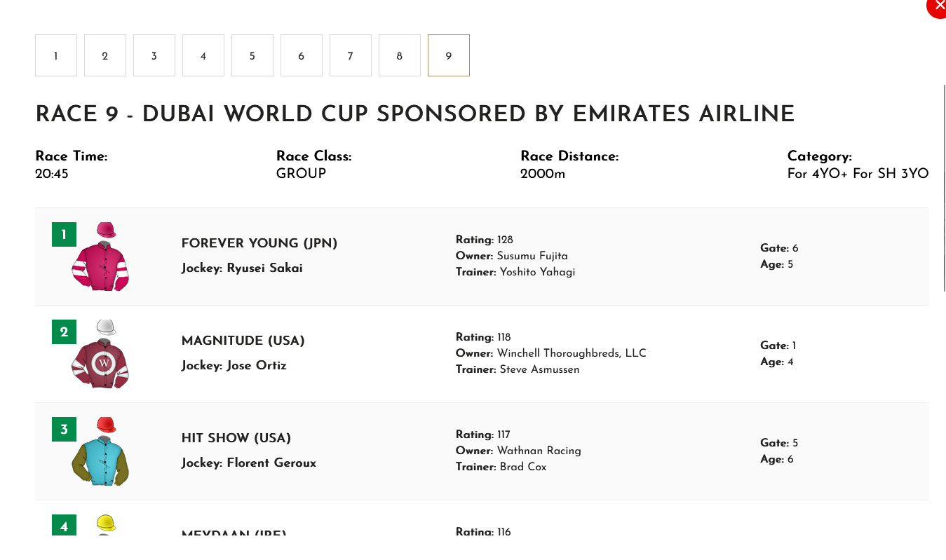Select race 5 tab
The height and width of the screenshot is (560, 946).
[x=252, y=55]
